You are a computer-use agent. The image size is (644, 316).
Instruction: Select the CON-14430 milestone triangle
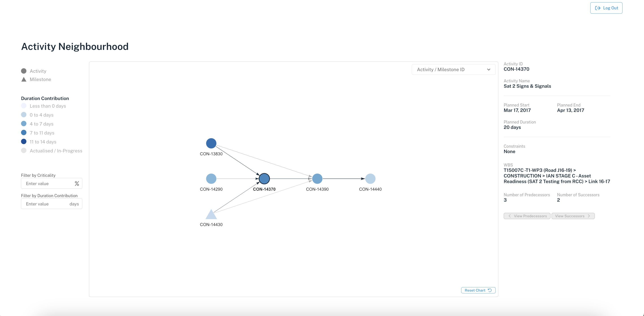click(x=211, y=215)
